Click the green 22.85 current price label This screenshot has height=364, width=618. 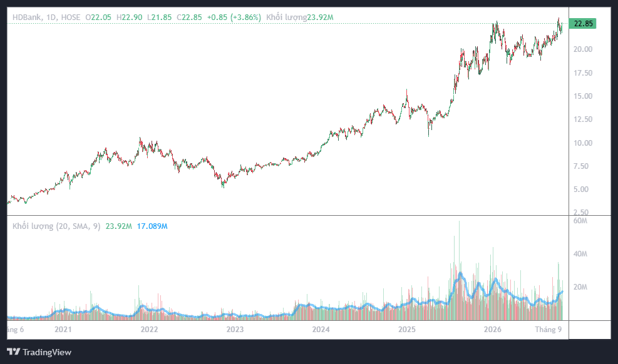tap(584, 24)
